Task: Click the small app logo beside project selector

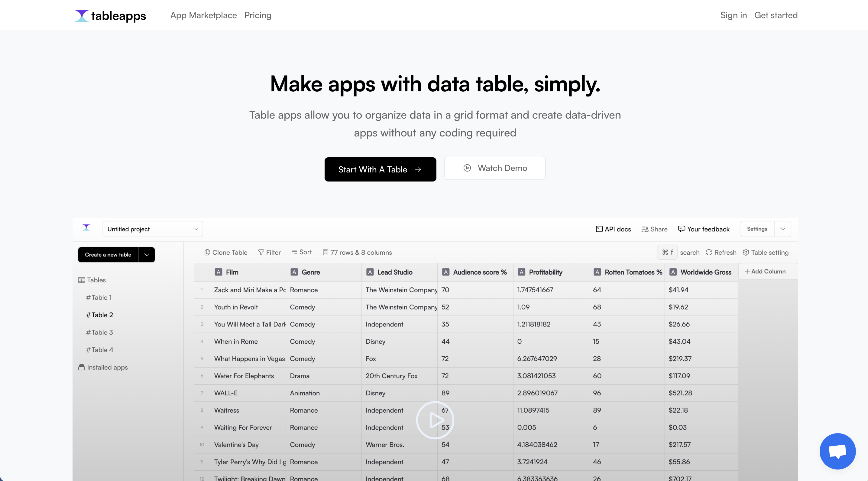Action: 87,228
